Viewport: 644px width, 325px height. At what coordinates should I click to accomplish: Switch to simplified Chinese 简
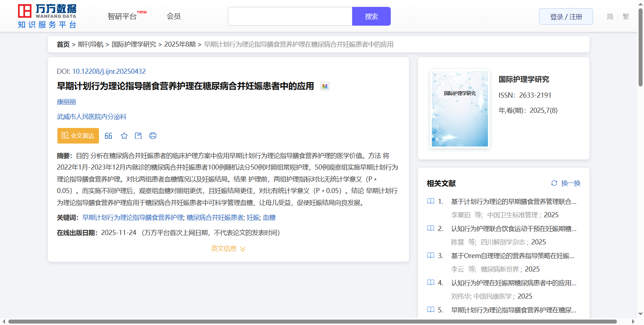610,17
